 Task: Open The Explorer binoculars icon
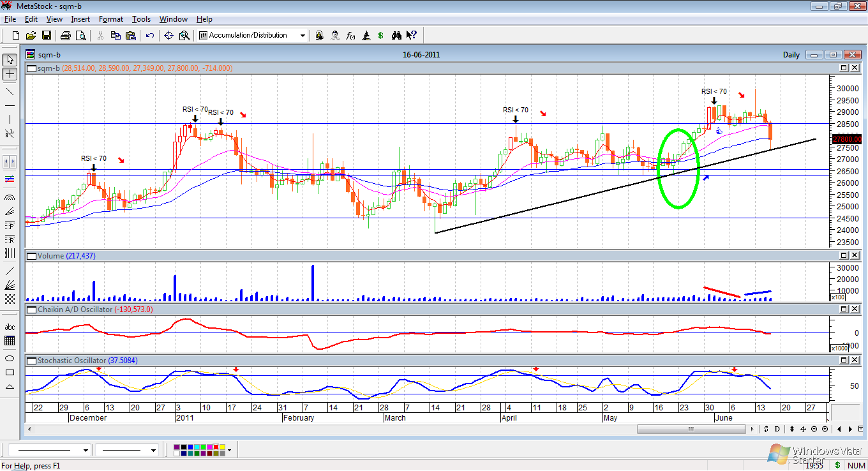pos(396,36)
